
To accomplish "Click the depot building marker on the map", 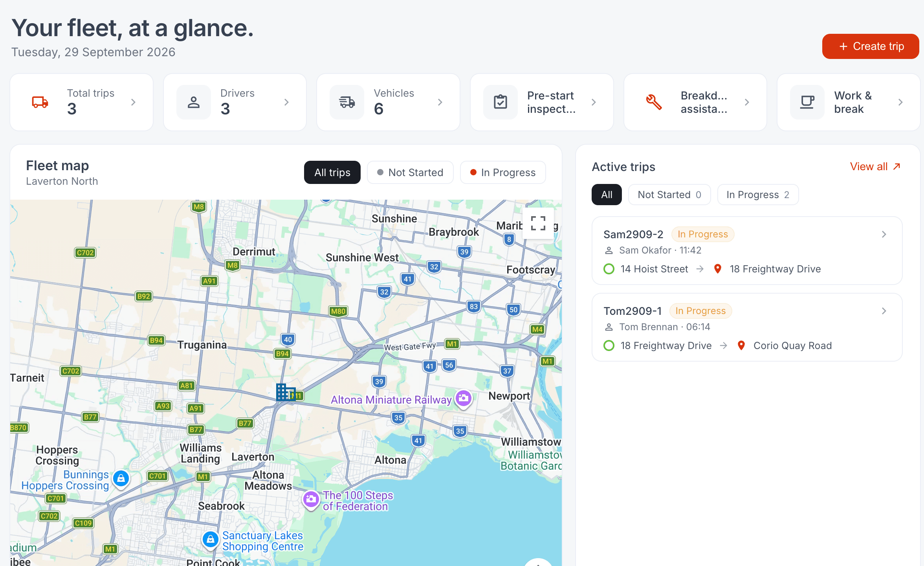I will click(x=285, y=392).
